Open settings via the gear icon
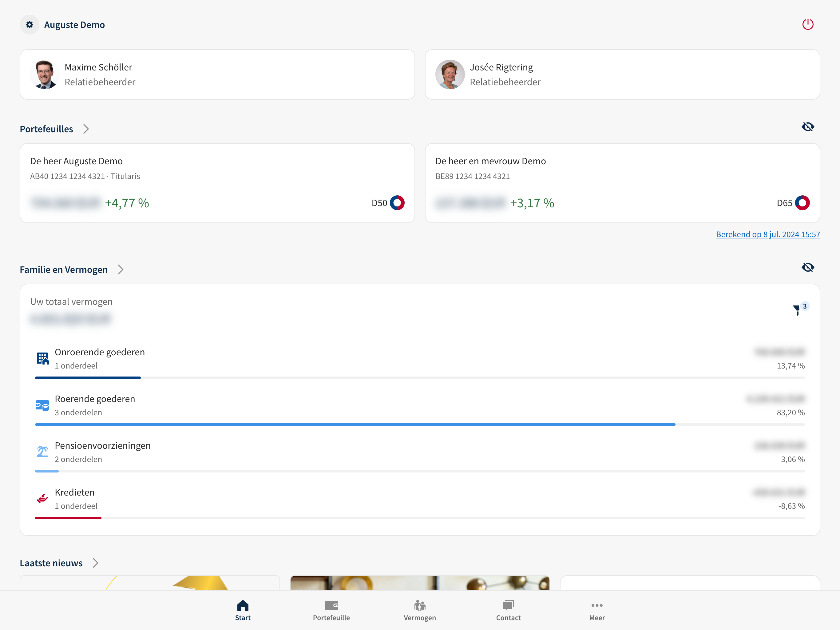 pyautogui.click(x=29, y=25)
